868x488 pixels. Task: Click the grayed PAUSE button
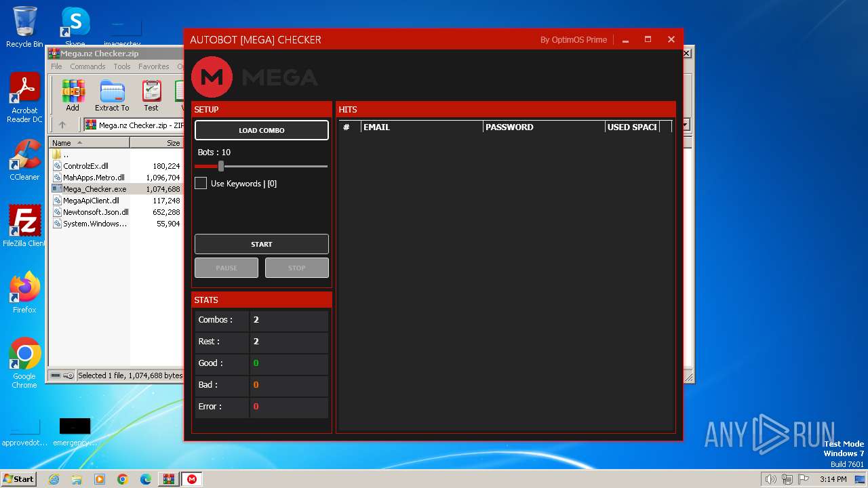(226, 268)
